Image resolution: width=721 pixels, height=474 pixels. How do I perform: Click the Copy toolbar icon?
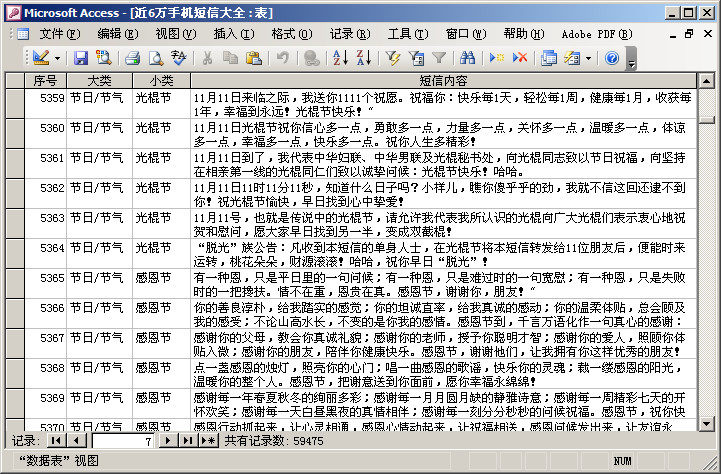point(230,58)
